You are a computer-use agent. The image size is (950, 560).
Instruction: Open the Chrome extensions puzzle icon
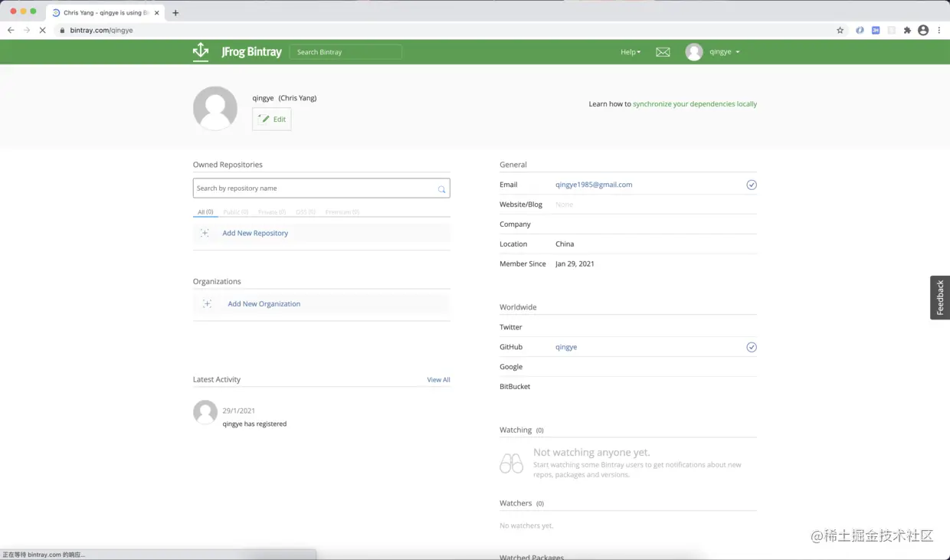907,31
